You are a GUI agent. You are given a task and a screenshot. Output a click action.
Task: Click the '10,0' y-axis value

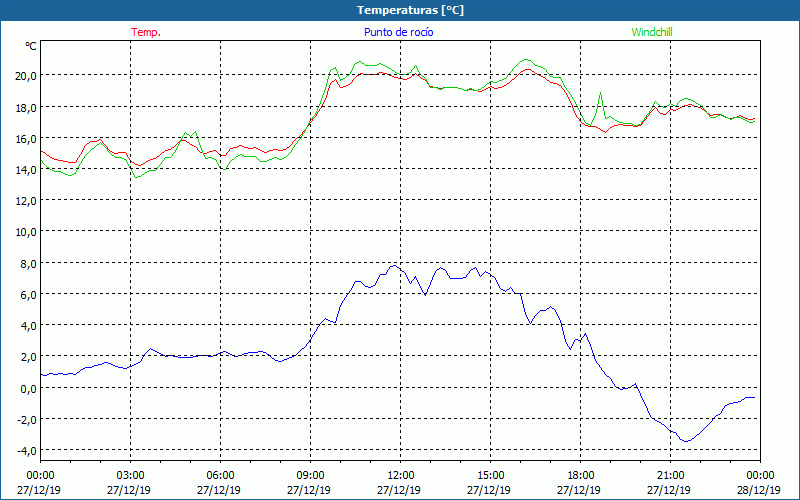tap(26, 232)
